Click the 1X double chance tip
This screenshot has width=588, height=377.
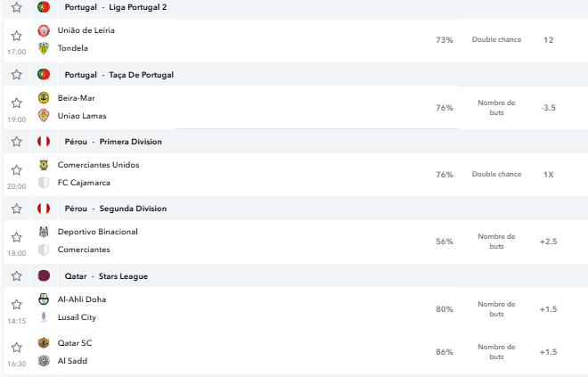click(x=548, y=175)
